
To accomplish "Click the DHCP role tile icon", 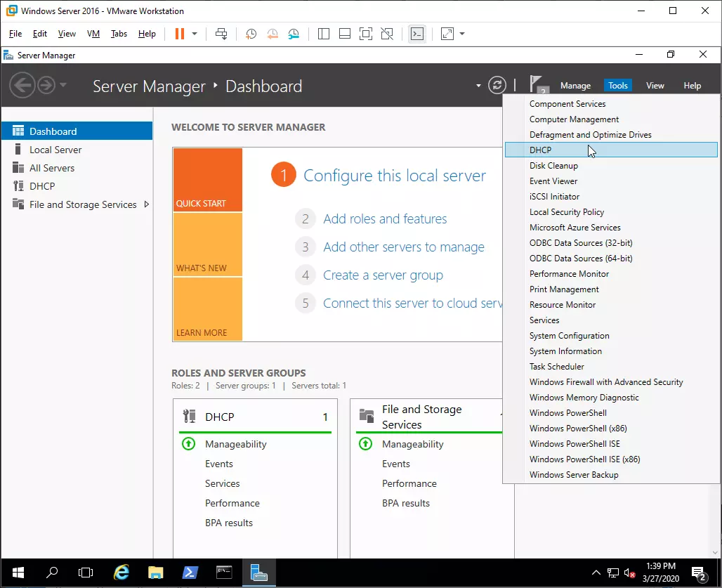I will [189, 417].
